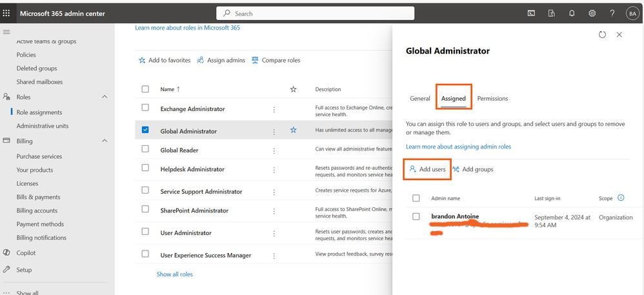Click the Copilot icon in sidebar
644x295 pixels.
point(6,252)
